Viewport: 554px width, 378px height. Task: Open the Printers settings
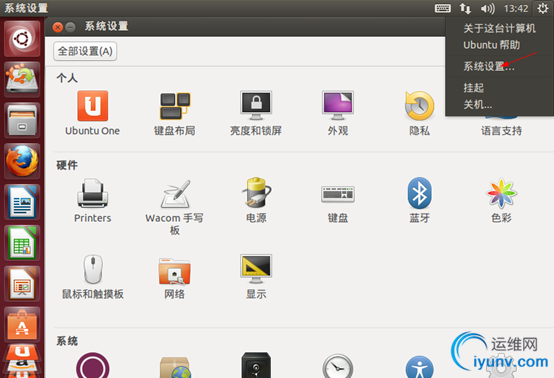point(93,201)
